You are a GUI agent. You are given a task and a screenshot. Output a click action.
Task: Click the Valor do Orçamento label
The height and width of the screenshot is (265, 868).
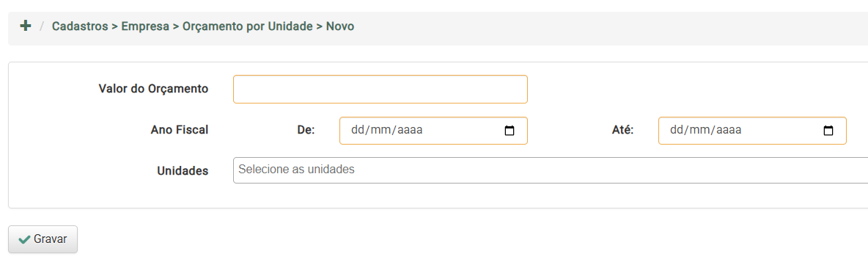point(153,89)
